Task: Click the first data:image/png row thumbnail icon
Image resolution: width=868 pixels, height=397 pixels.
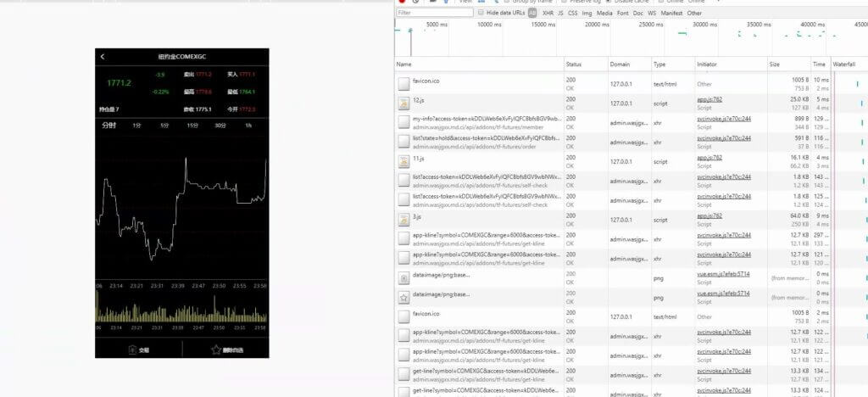Action: [x=404, y=277]
